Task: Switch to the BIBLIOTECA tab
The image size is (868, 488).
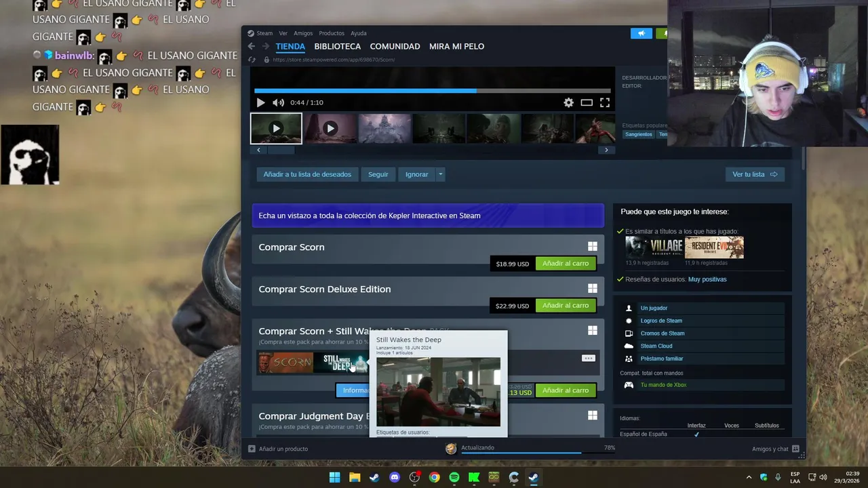Action: 337,47
